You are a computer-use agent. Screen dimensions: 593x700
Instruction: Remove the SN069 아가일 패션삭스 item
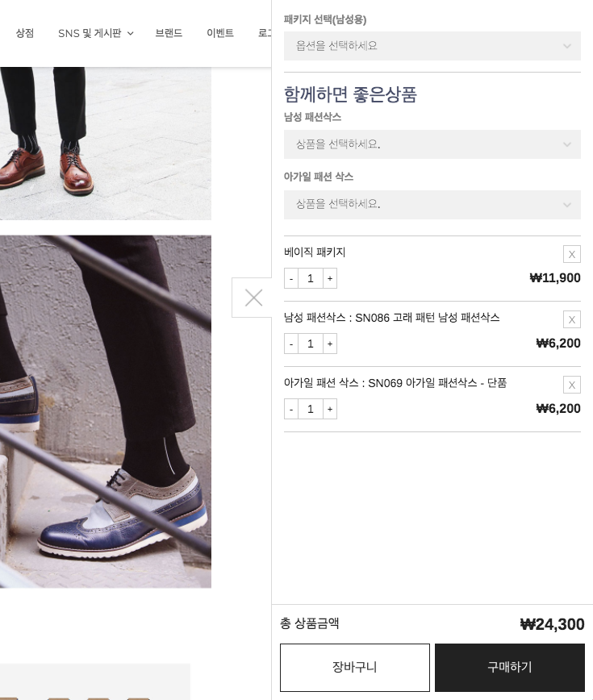(x=571, y=385)
